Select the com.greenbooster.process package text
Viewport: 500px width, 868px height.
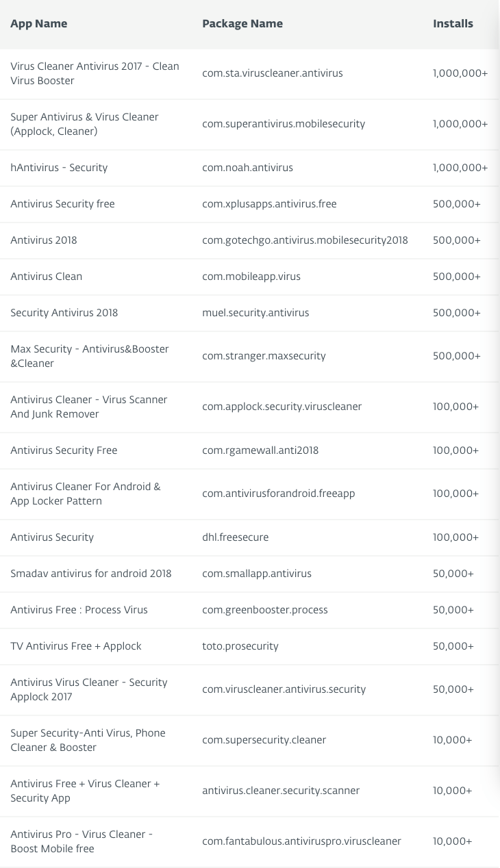click(x=265, y=610)
